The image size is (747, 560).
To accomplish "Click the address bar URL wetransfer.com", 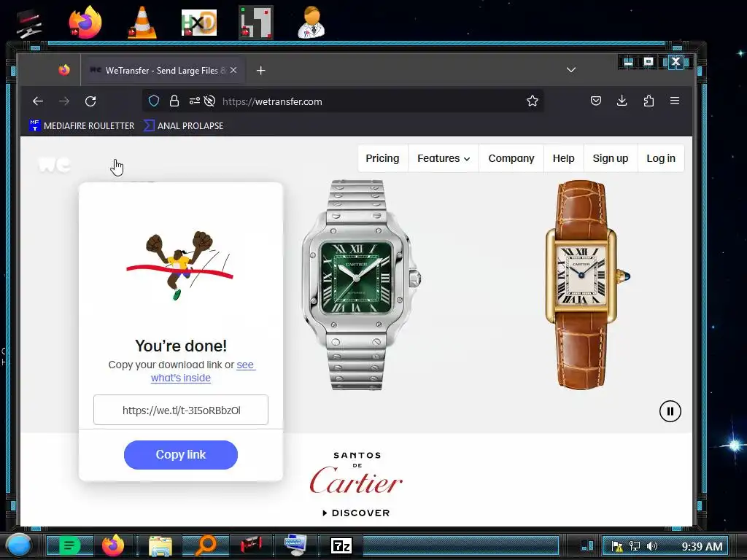I will click(272, 101).
